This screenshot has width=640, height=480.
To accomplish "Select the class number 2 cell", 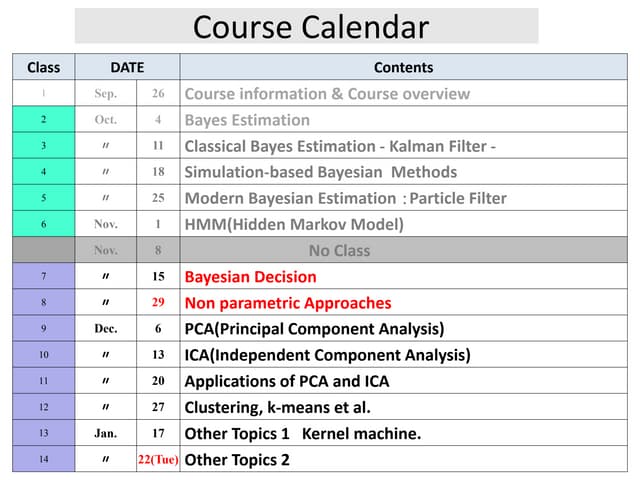I will [43, 120].
